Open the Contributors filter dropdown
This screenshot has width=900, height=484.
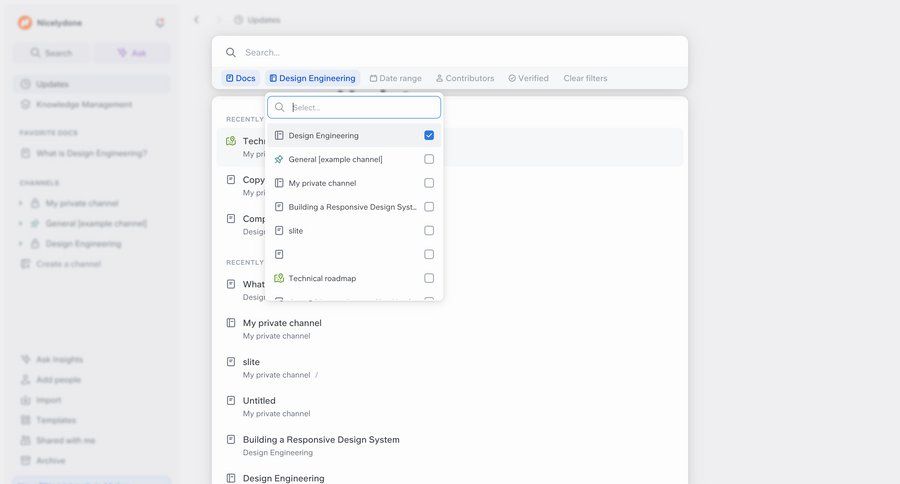465,78
